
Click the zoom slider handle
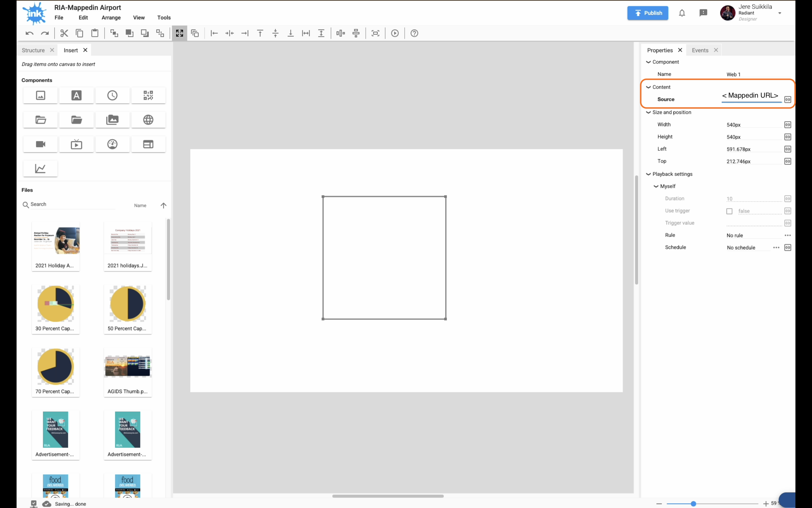pos(693,503)
